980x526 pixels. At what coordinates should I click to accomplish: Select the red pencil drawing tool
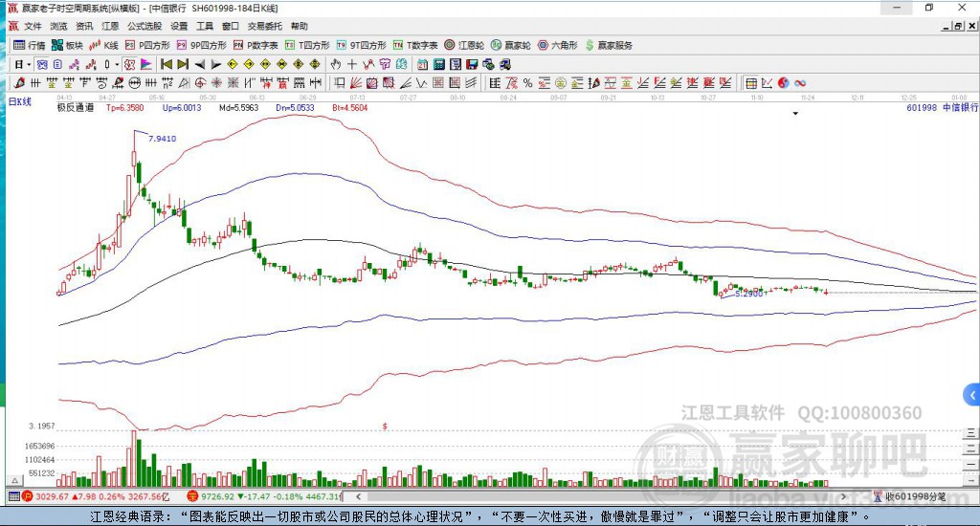pos(19,83)
